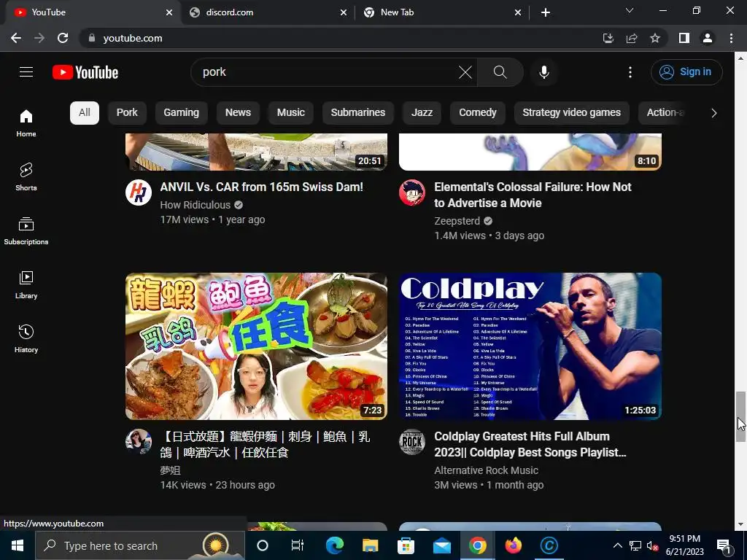Click the YouTube logo
Screen dimensions: 747x560
85,72
